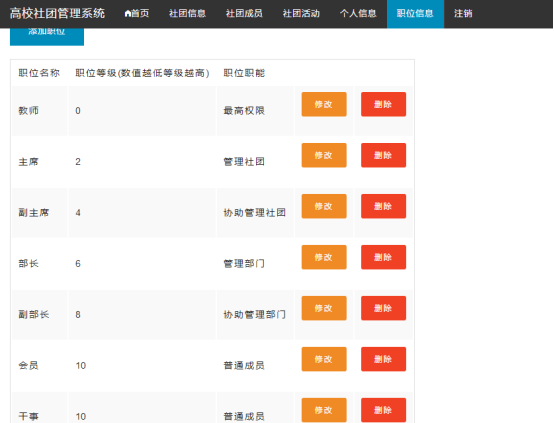Click level value 8 for 副部长
This screenshot has height=423, width=554.
click(x=78, y=315)
